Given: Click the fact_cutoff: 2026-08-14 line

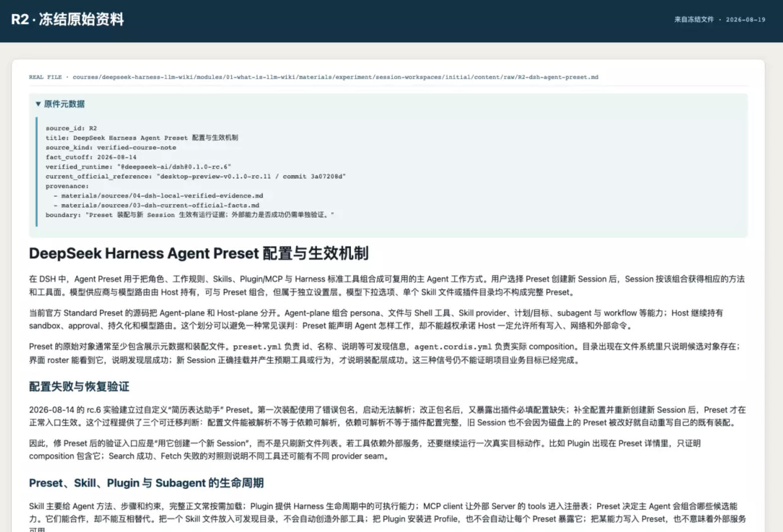Looking at the screenshot, I should coord(91,157).
